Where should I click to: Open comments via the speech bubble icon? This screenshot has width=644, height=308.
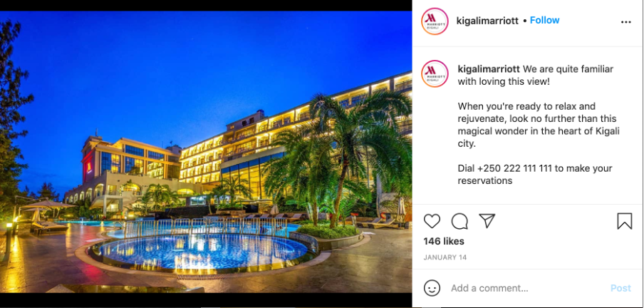[459, 221]
